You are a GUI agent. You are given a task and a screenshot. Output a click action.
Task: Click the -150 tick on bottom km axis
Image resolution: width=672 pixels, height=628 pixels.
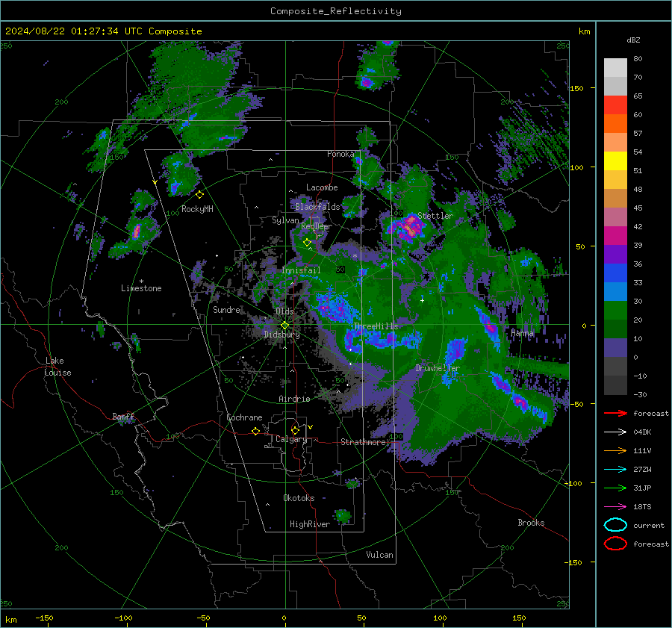[x=44, y=618]
